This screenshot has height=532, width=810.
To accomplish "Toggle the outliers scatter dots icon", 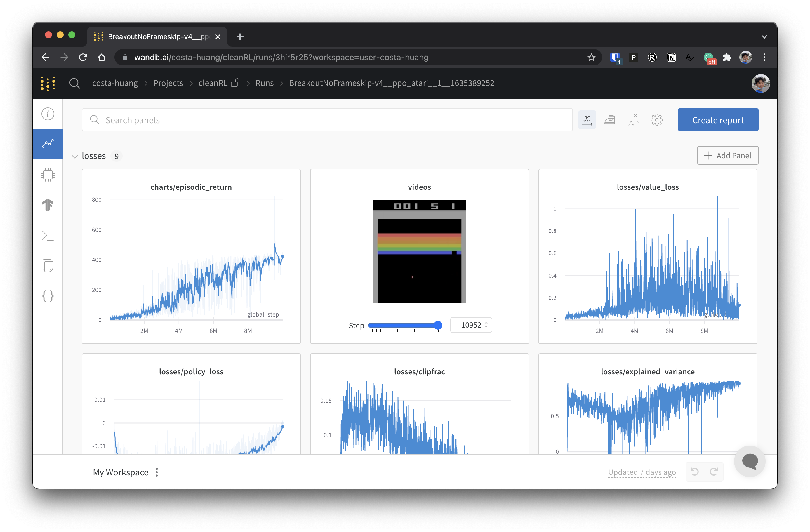I will tap(633, 120).
